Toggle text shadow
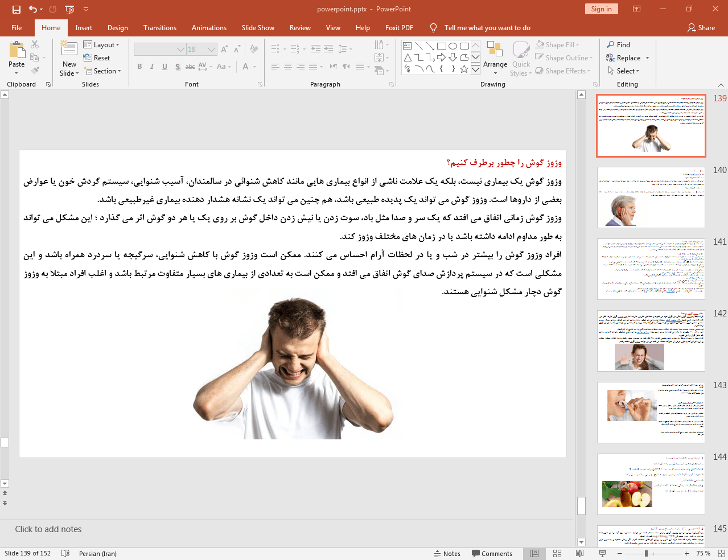The width and height of the screenshot is (728, 560). (x=178, y=67)
